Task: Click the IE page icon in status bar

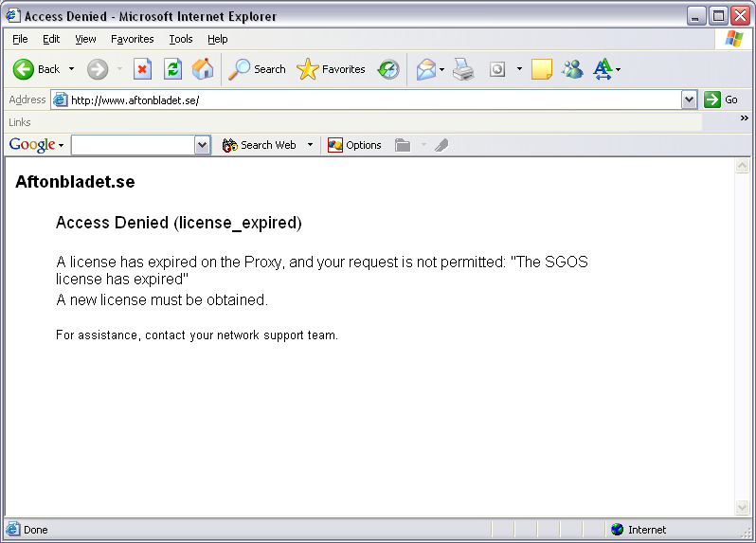Action: click(13, 530)
